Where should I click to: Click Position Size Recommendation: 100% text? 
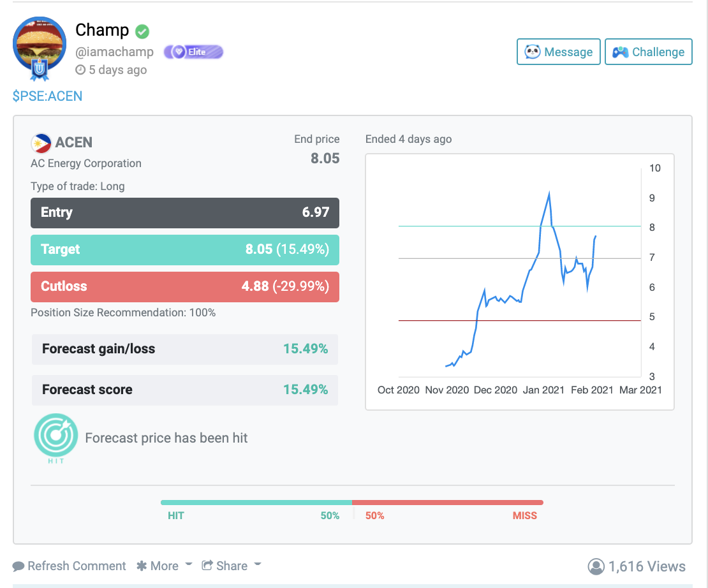(x=123, y=312)
